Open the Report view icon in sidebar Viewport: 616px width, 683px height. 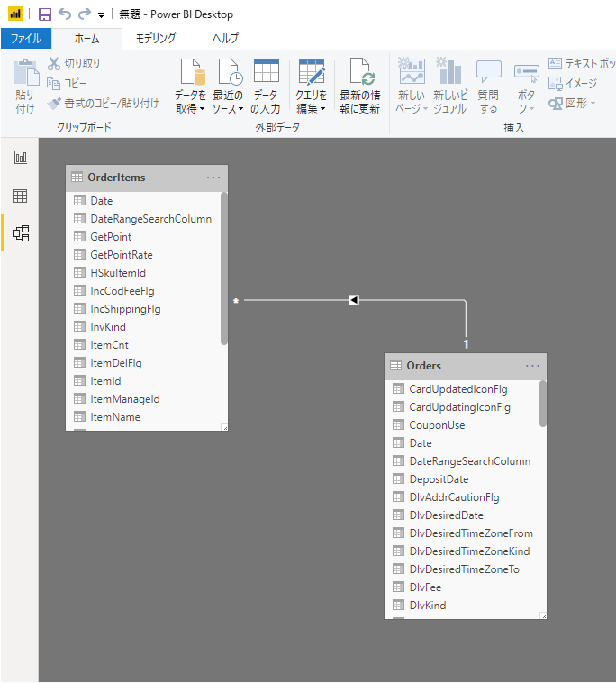click(20, 158)
